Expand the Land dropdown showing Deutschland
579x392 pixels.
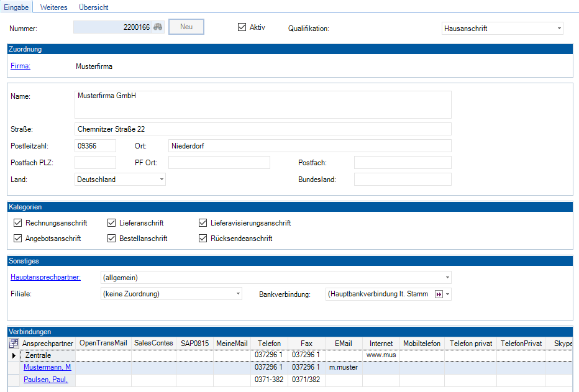pos(162,180)
